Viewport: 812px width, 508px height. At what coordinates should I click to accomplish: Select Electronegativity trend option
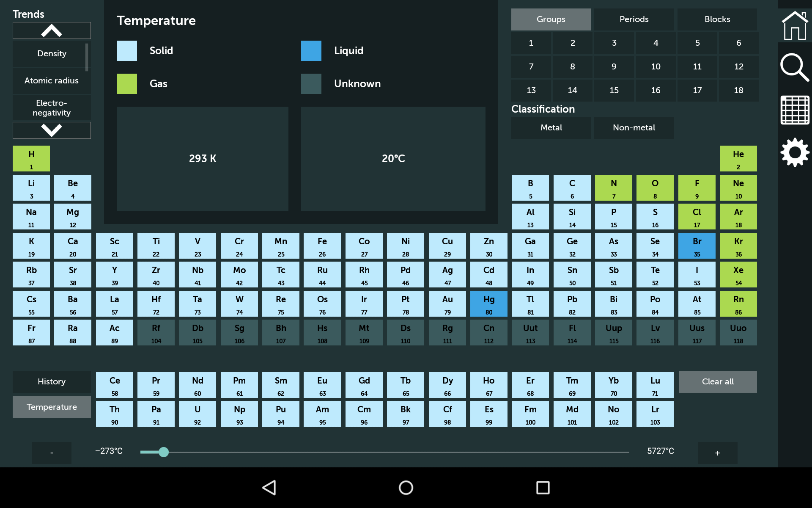(x=52, y=108)
